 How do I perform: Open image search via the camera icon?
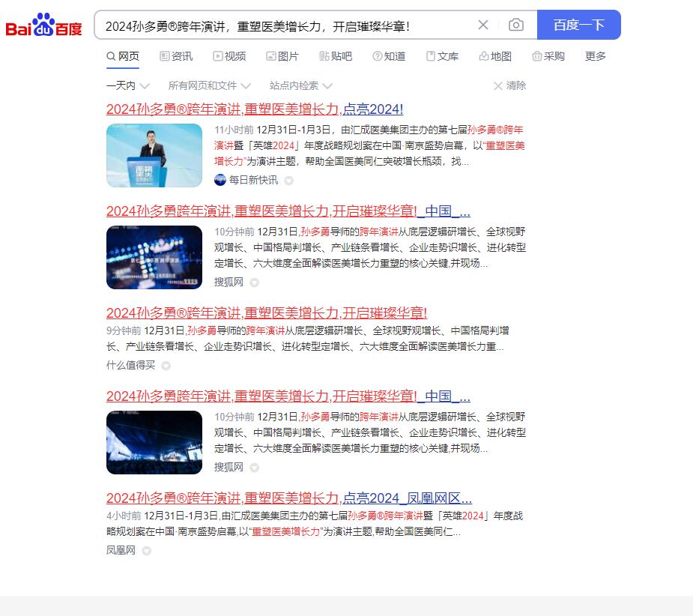(515, 25)
